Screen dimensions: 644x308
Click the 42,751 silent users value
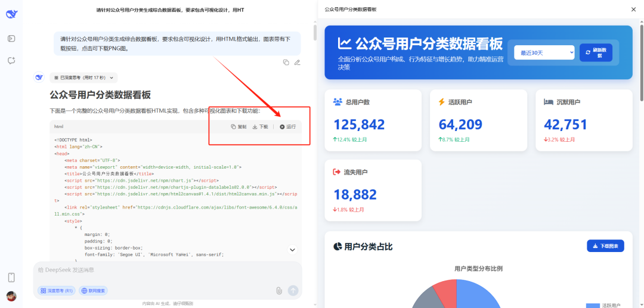click(x=565, y=125)
